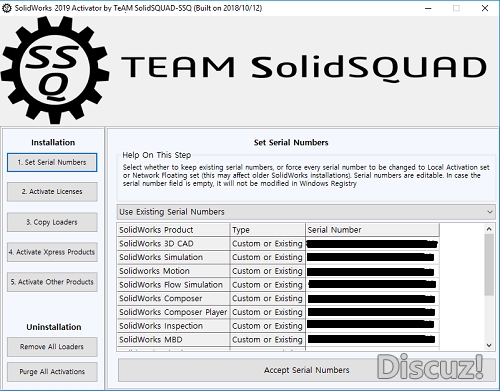Click the title bar app gear icon
The image size is (500, 391).
(x=6, y=8)
